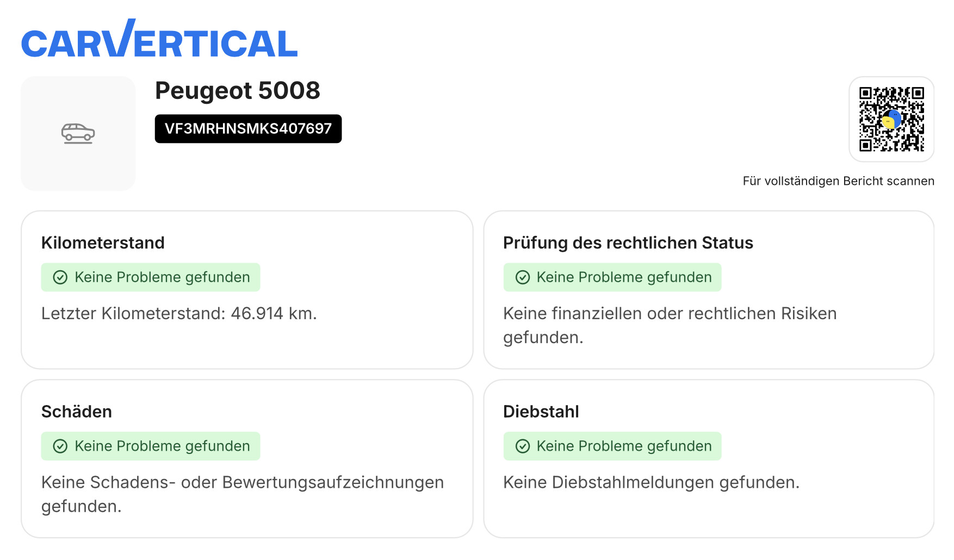Click the carVertical logo

(x=159, y=40)
